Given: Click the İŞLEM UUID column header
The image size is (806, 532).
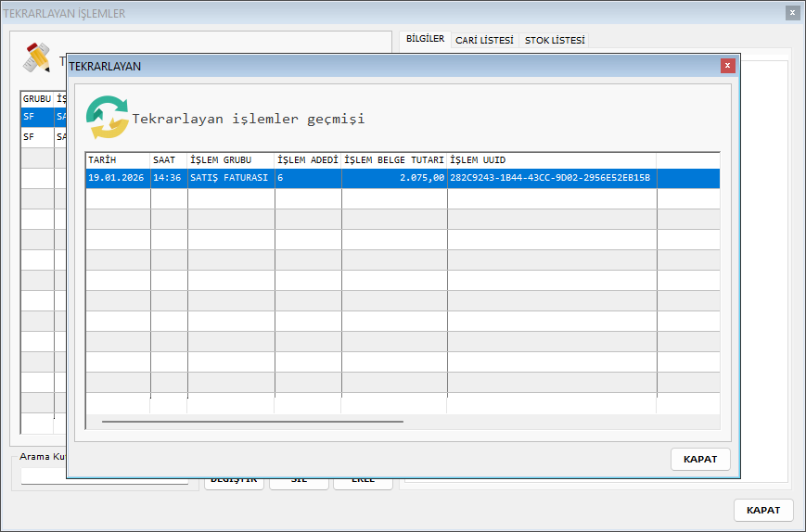Looking at the screenshot, I should pos(551,160).
